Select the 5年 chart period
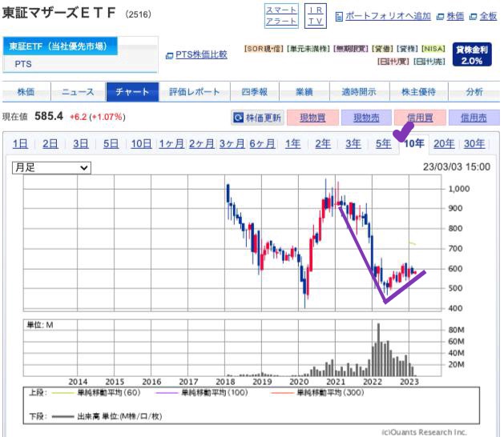Viewport: 504px width, 437px height. click(384, 144)
